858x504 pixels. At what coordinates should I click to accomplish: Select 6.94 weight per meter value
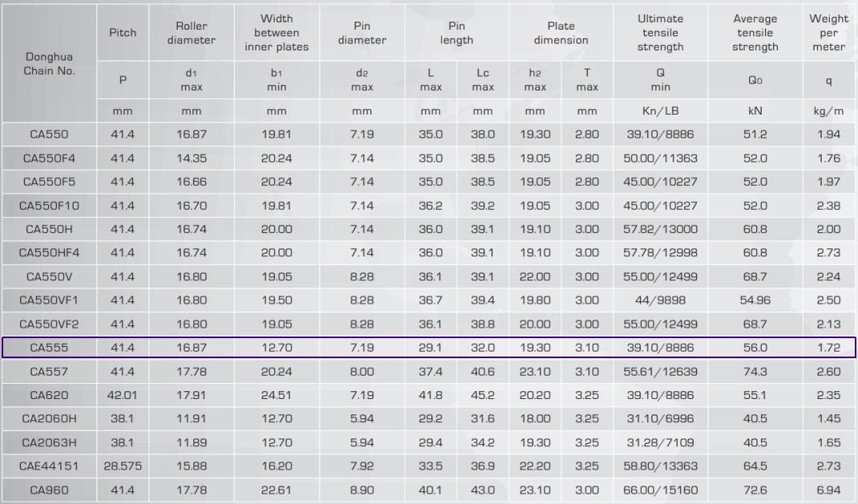tap(828, 490)
